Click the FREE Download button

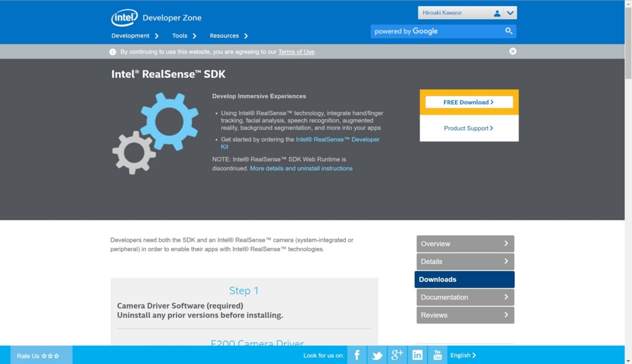tap(469, 102)
